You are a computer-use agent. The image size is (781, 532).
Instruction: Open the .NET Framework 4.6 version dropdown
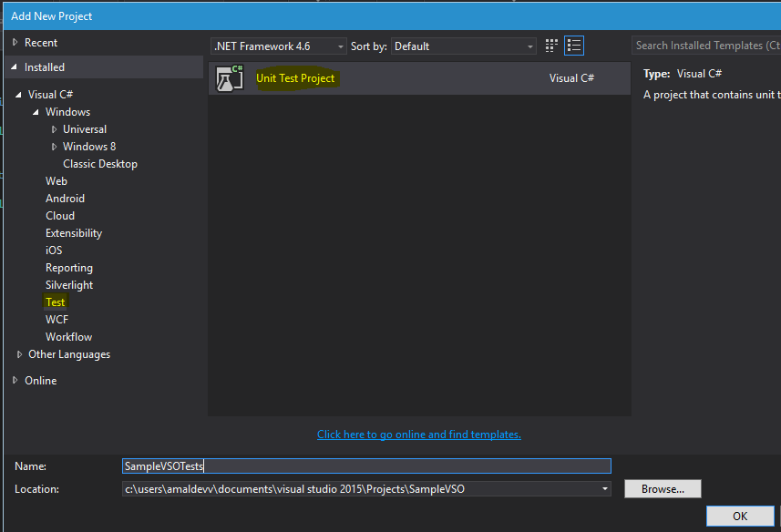279,46
